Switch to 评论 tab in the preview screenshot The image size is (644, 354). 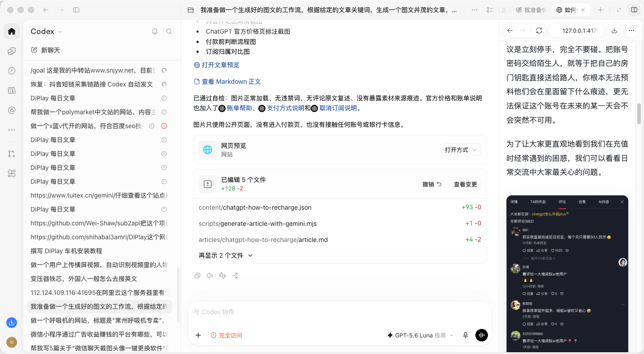pyautogui.click(x=562, y=202)
